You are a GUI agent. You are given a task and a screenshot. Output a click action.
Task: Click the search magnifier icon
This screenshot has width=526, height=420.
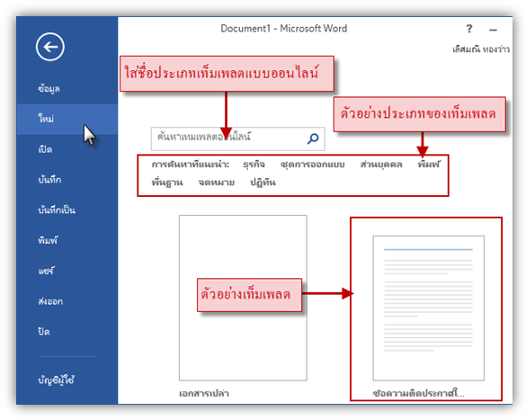tap(313, 139)
